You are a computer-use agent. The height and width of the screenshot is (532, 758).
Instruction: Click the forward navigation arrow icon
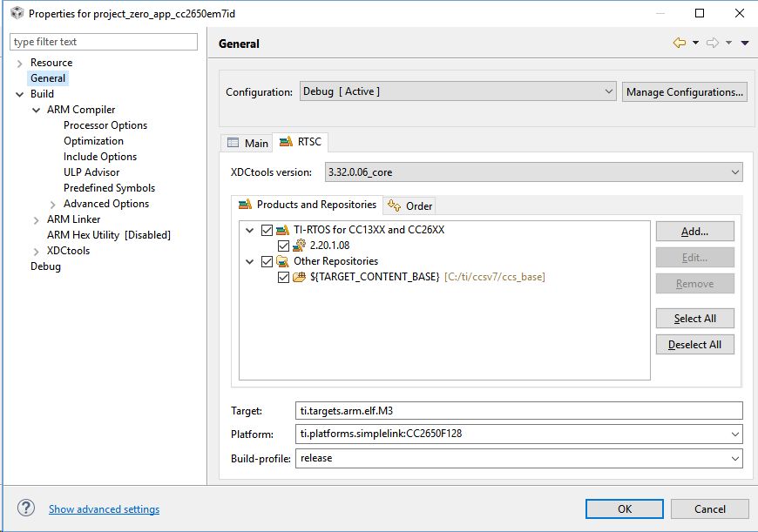(712, 43)
